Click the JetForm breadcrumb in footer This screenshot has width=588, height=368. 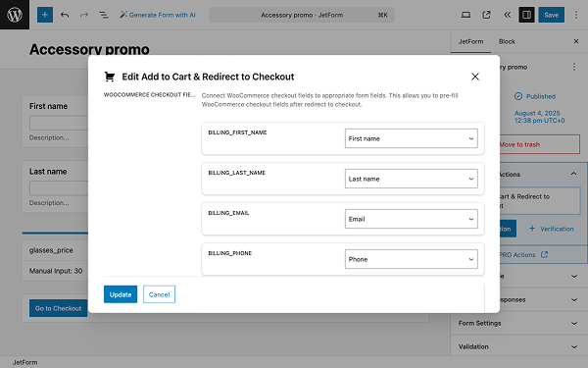[x=24, y=362]
